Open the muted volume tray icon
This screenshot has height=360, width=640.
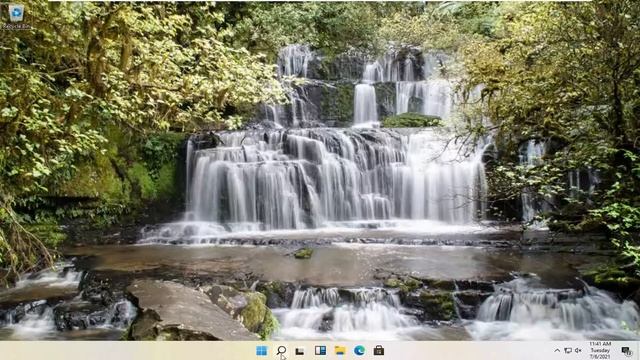578,351
